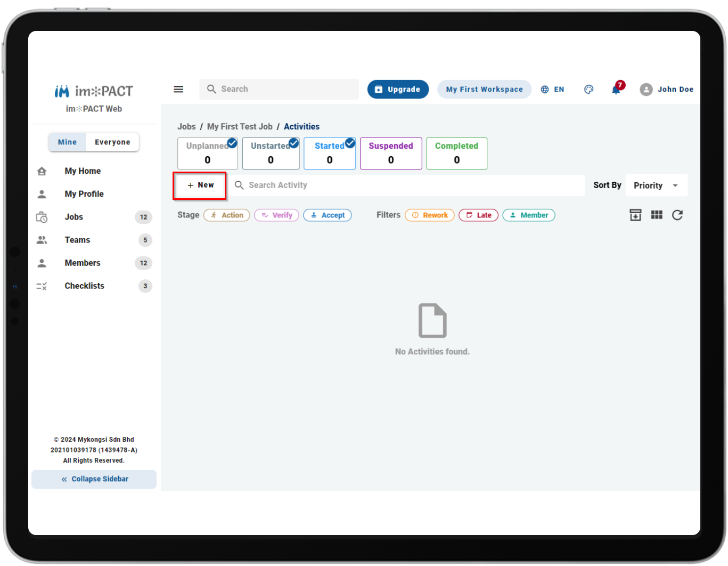The image size is (728, 566).
Task: Focus the Search Activity field
Action: [x=407, y=185]
